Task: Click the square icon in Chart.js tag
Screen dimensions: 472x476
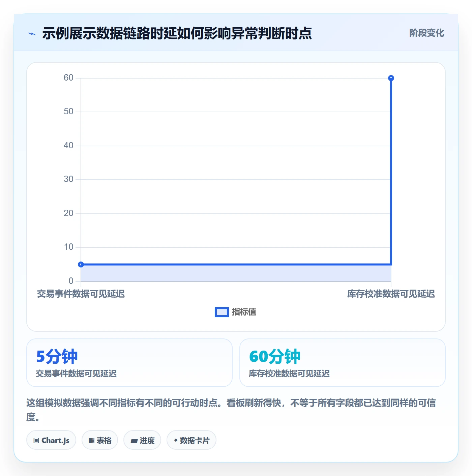Action: click(x=36, y=440)
